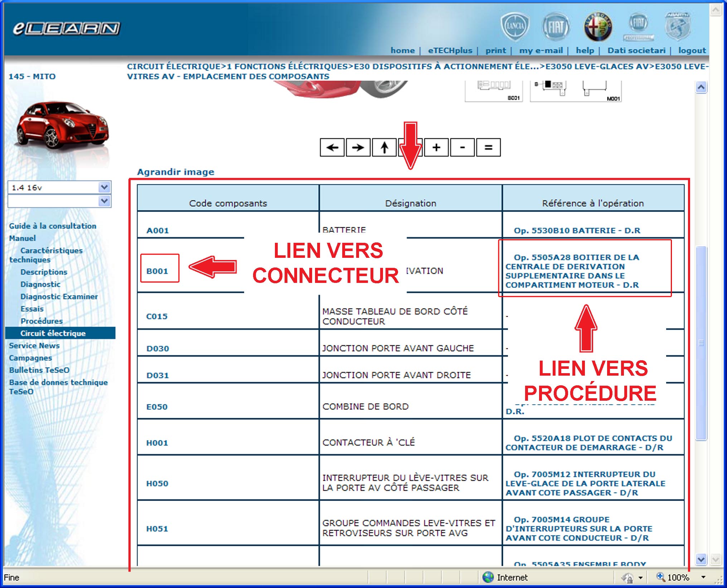Zoom in with the plus button
The height and width of the screenshot is (588, 727).
tap(436, 148)
